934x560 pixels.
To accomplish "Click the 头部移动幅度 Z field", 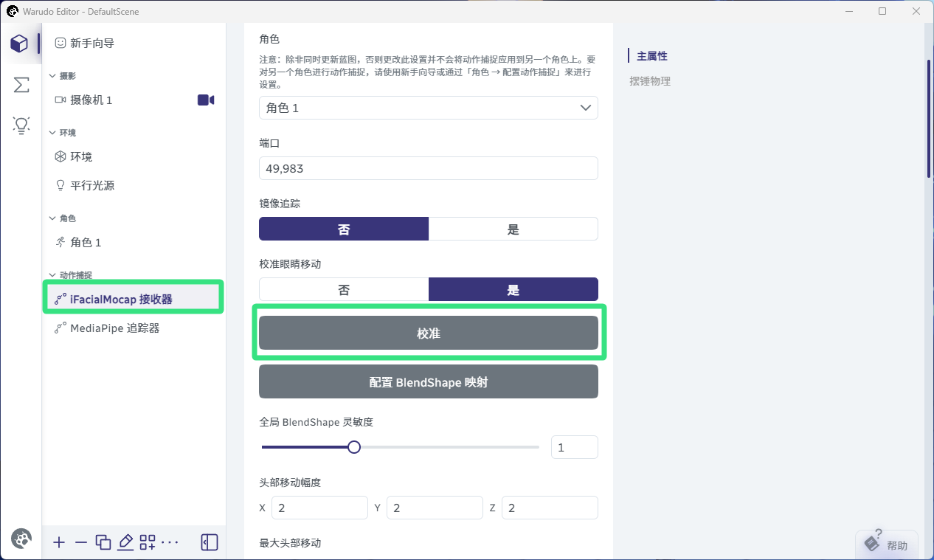I will point(550,508).
